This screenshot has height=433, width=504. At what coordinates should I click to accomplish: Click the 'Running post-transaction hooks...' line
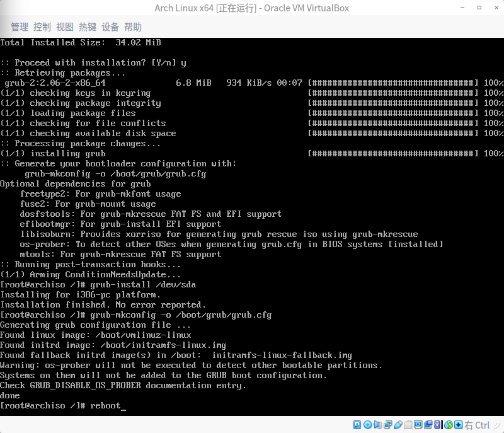click(90, 265)
